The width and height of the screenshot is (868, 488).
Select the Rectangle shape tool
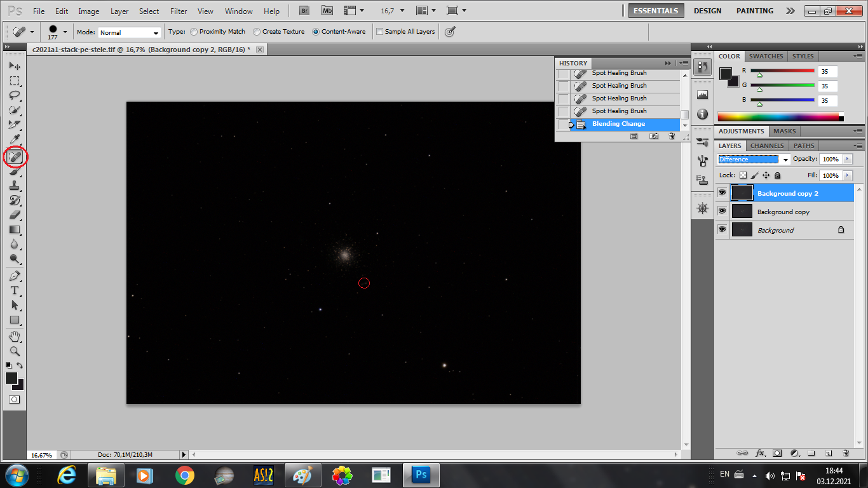14,320
